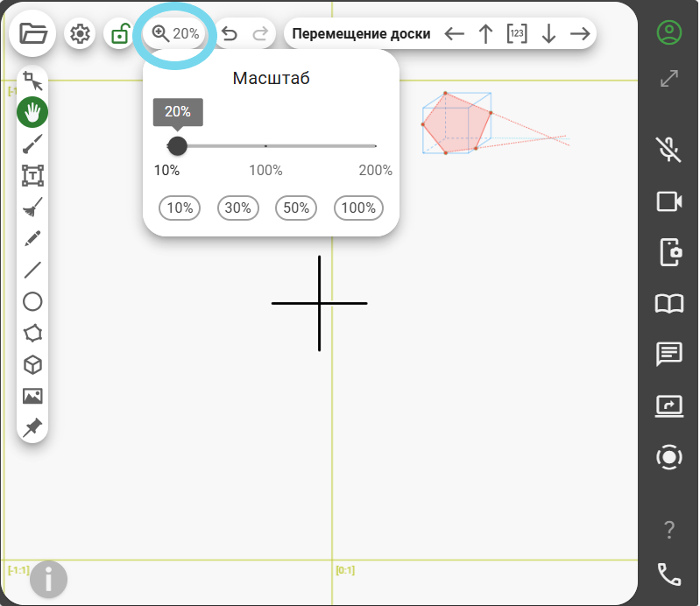700x606 pixels.
Task: Select the pin tool
Action: tap(32, 427)
